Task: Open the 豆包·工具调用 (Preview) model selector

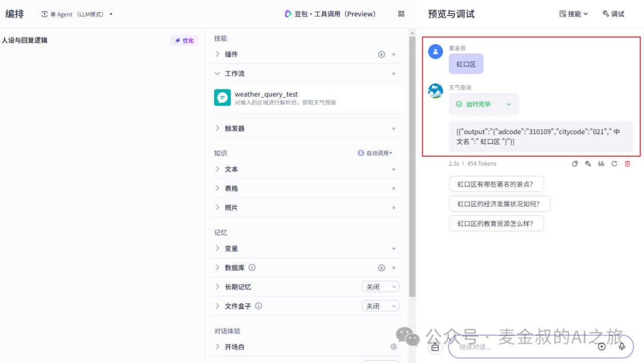Action: (330, 14)
